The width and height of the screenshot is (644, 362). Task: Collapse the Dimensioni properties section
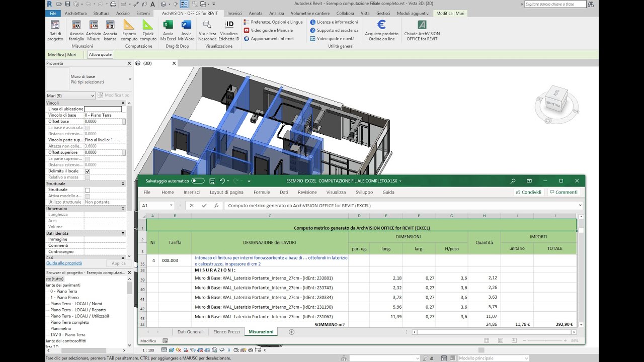123,208
